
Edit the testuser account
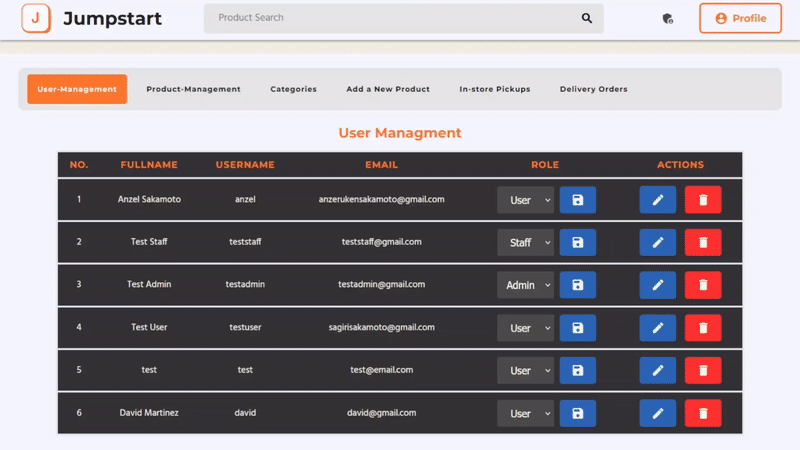click(x=658, y=328)
